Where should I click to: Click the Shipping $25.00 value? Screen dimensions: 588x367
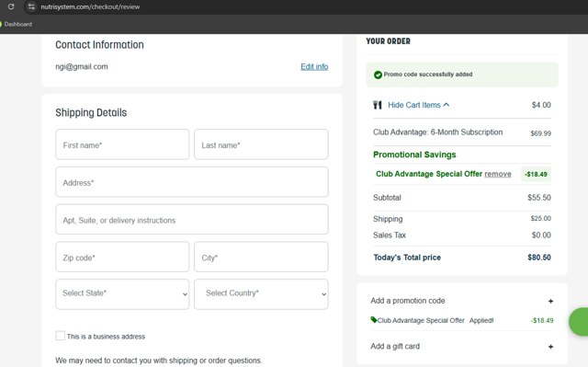[x=541, y=218]
